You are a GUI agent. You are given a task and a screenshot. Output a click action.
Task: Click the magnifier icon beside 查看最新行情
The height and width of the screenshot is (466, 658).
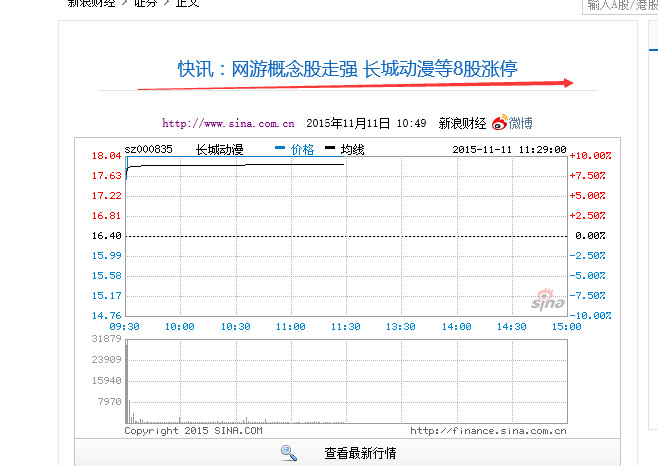click(289, 453)
